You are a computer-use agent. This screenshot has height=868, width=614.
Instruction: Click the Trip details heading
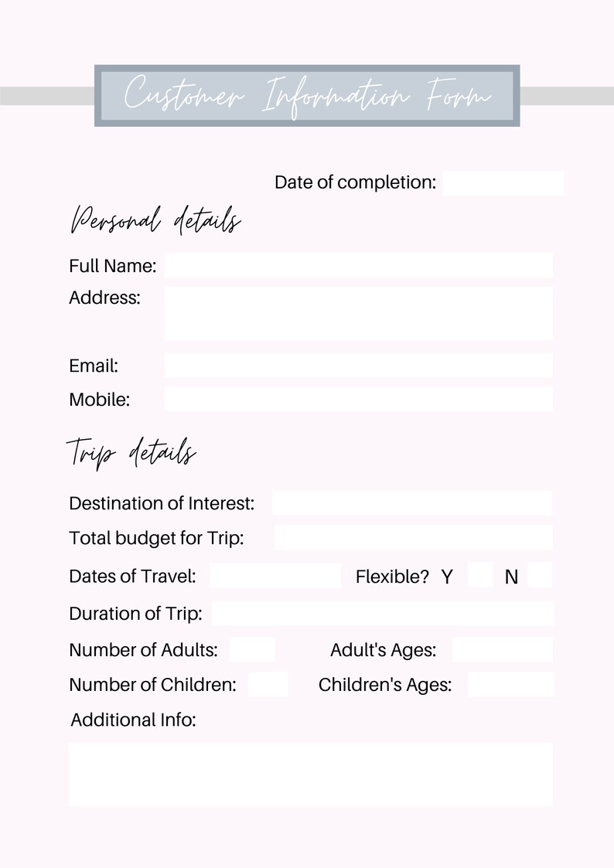(x=131, y=452)
